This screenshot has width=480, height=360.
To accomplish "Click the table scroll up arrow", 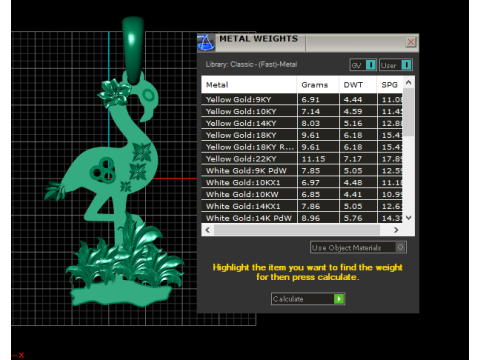I will click(x=409, y=82).
